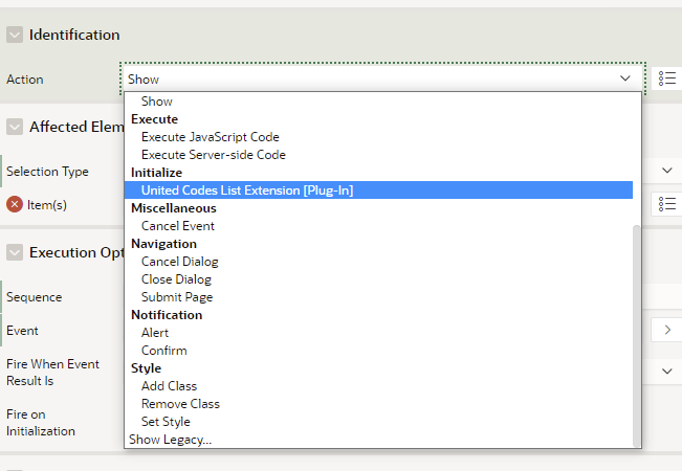Choose Confirm notification option
The image size is (682, 471).
point(378,351)
